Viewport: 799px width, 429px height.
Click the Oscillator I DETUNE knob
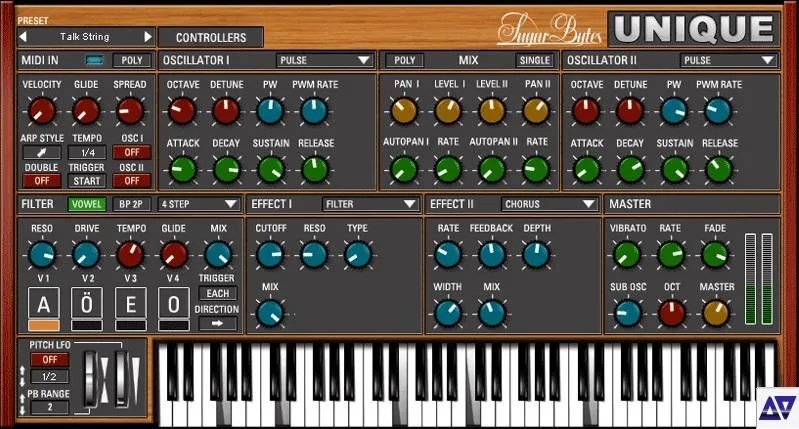(x=226, y=111)
